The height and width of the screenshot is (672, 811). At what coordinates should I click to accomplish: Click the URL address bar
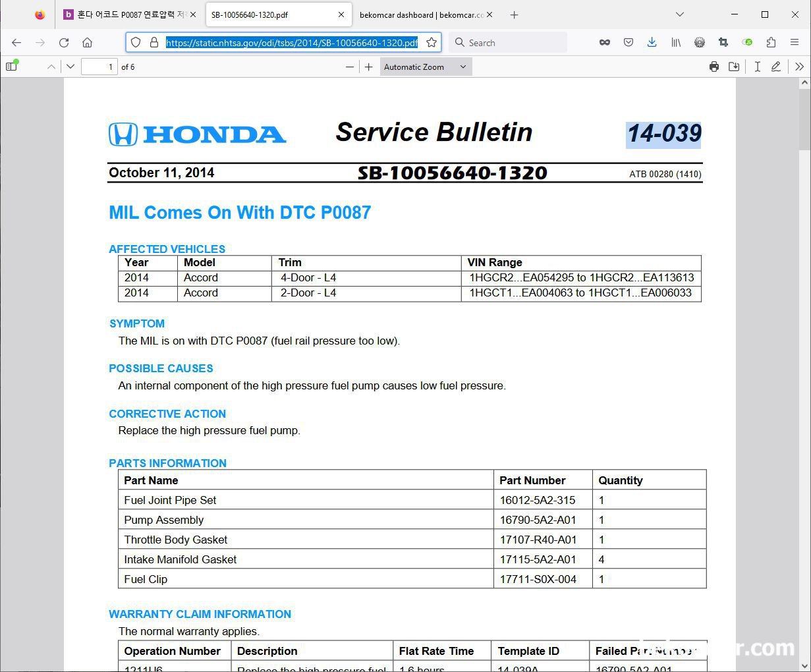pos(291,42)
